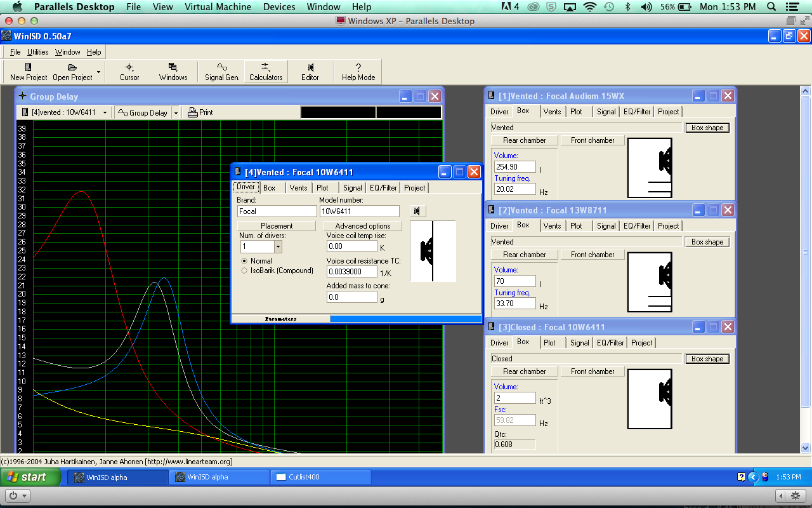Click the Windows XP Start button
812x508 pixels.
pos(31,477)
